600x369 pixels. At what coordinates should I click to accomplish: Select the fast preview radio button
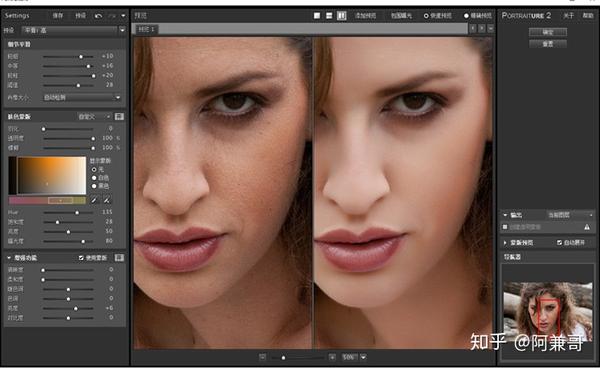pyautogui.click(x=426, y=16)
